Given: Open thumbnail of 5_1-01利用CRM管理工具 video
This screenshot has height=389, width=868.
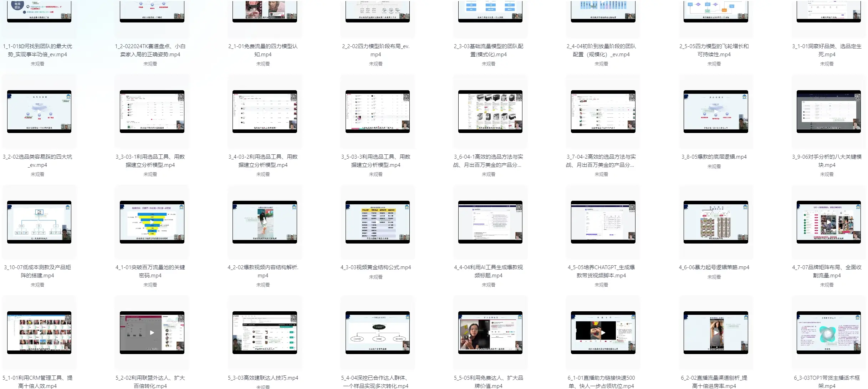Looking at the screenshot, I should [39, 332].
